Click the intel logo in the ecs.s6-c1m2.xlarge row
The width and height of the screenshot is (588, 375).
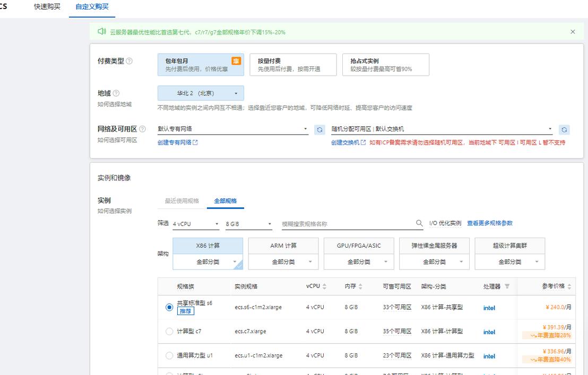tap(489, 308)
